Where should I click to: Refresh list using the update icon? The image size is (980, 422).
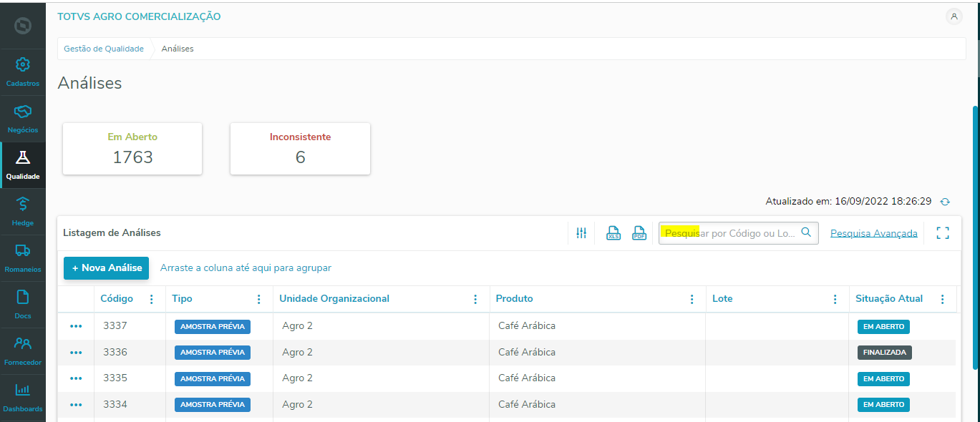(x=945, y=202)
